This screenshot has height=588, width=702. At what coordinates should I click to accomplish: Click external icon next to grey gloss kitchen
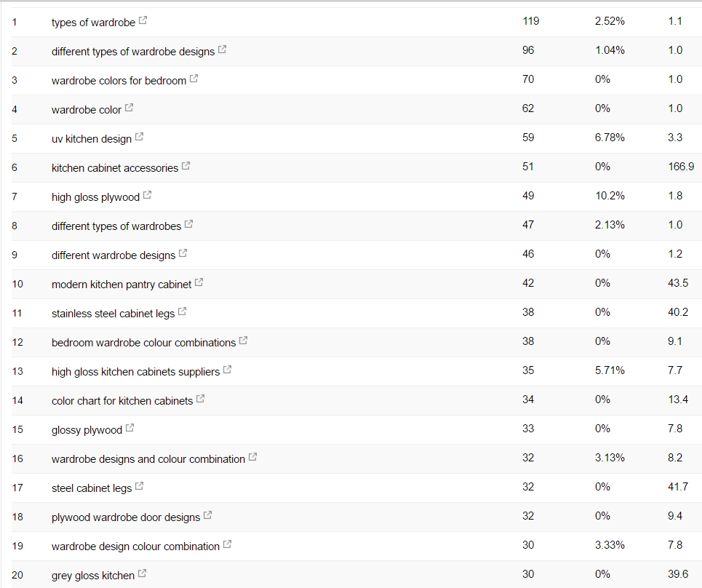[x=142, y=573]
